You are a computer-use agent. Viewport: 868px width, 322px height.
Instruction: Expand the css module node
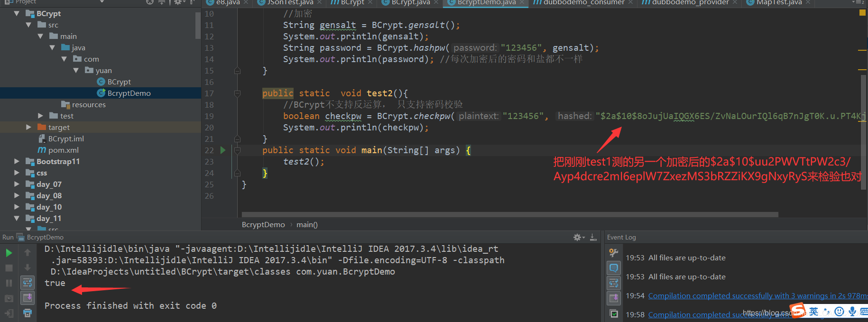pos(17,173)
